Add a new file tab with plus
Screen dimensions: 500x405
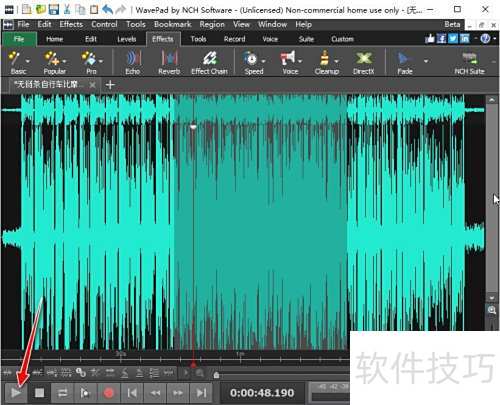pyautogui.click(x=110, y=85)
